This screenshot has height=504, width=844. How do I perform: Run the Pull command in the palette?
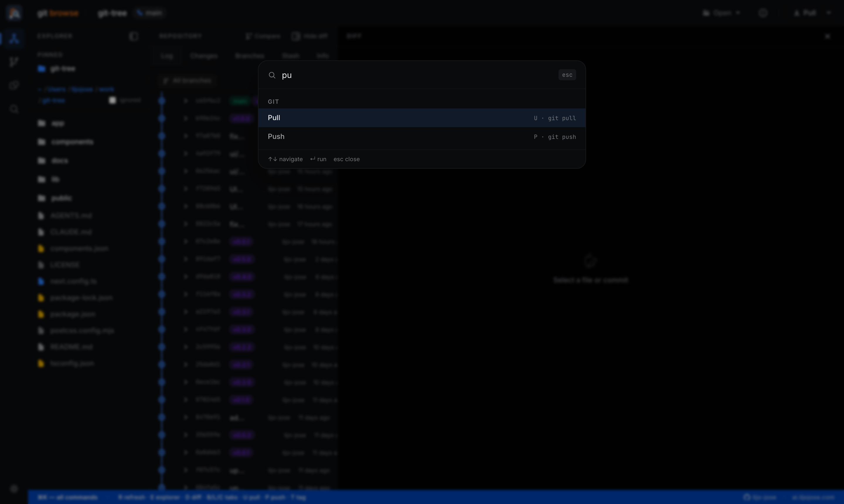[422, 118]
